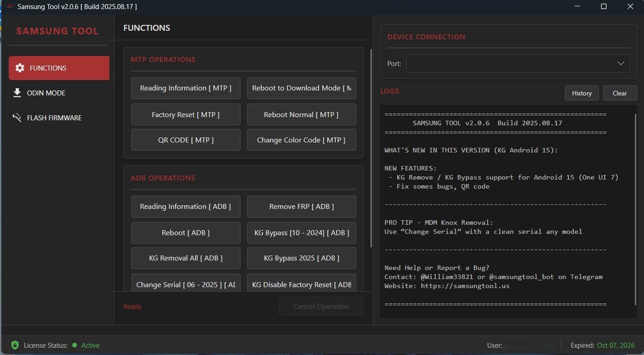Viewport: 644px width, 355px height.
Task: Clear the logs with Clear button
Action: [x=620, y=93]
